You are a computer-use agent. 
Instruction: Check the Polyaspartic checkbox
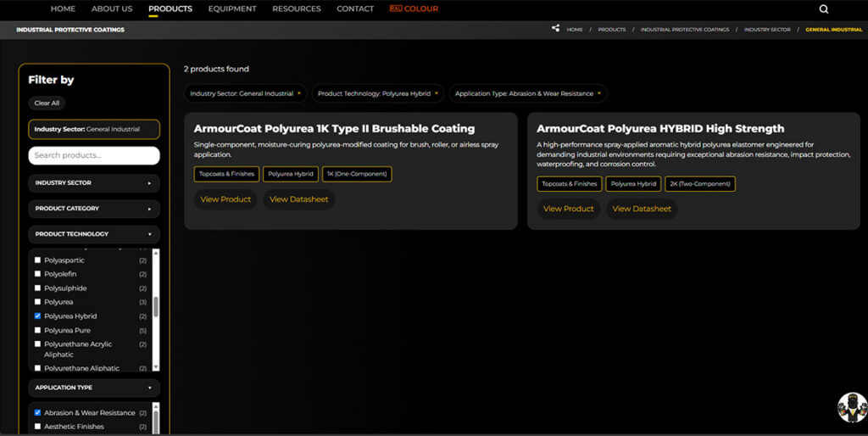tap(37, 260)
